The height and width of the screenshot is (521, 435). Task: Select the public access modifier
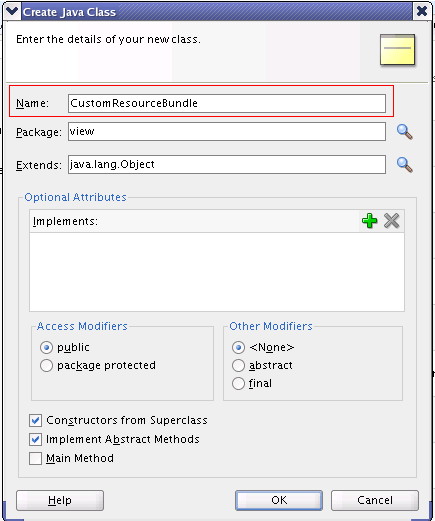(x=46, y=348)
